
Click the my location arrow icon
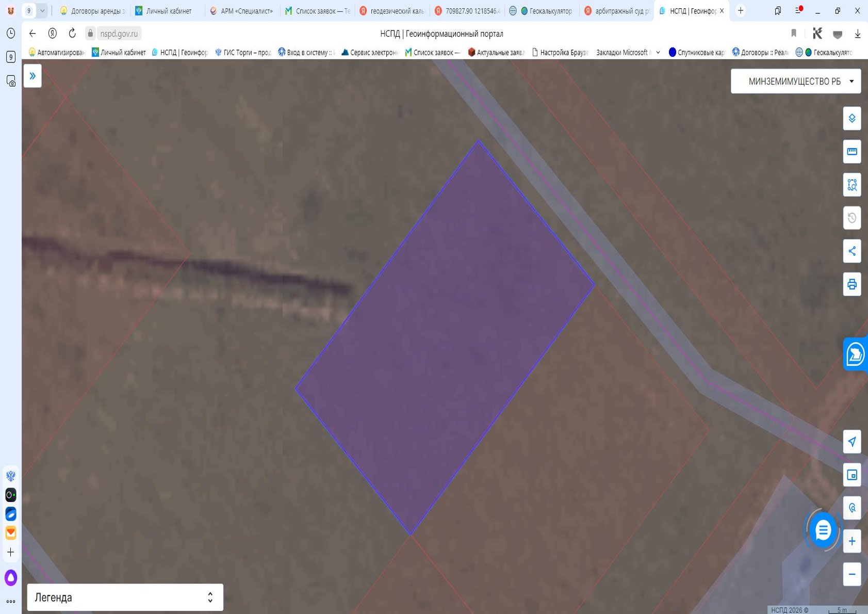coord(852,442)
